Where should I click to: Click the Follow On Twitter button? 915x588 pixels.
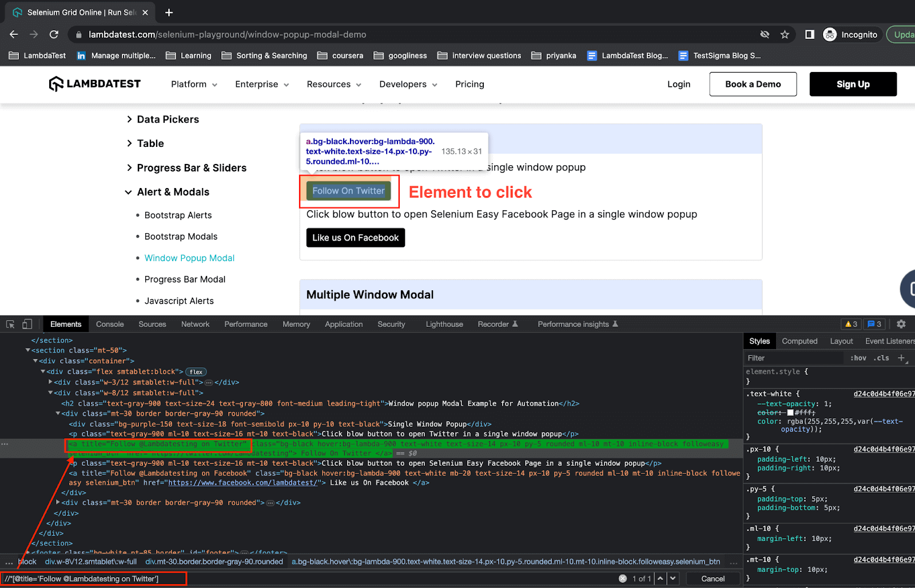[x=348, y=191]
